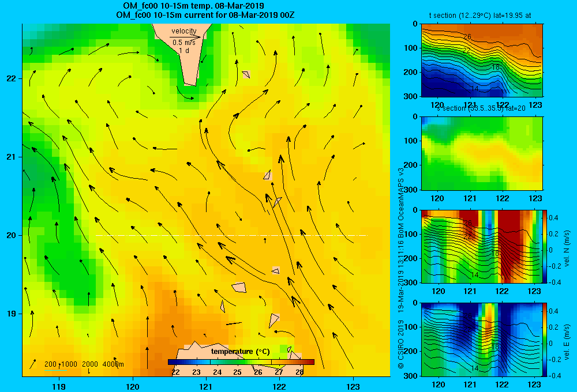The image size is (577, 392).
Task: Click the 23 tick on the temperature colorbar
Action: tap(197, 372)
